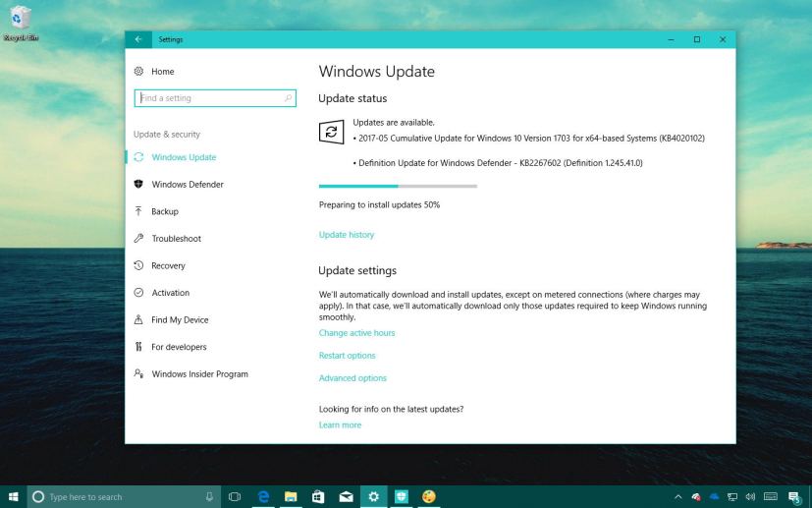Image resolution: width=812 pixels, height=508 pixels.
Task: Open Windows Defender Security Center taskbar icon
Action: point(402,497)
